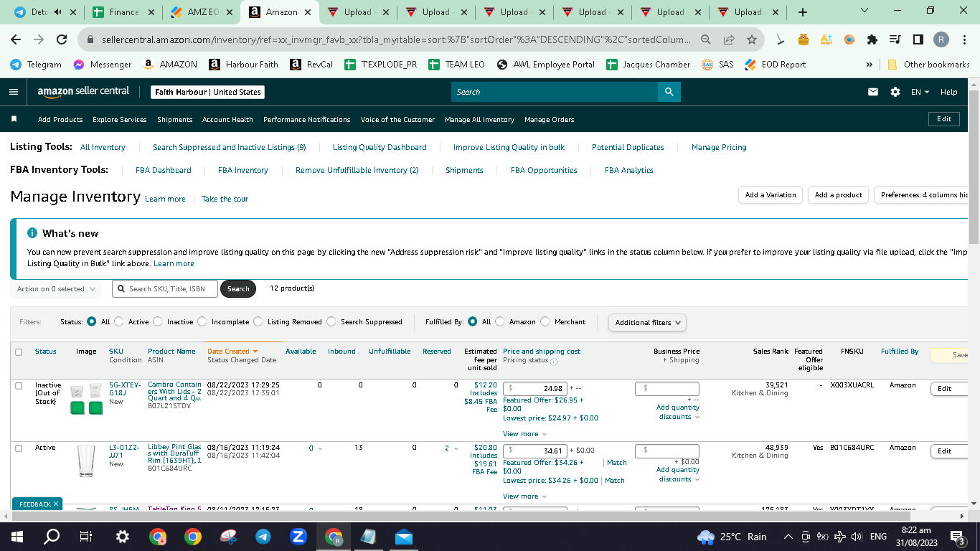Select the Incomplete status filter
The width and height of the screenshot is (980, 551).
click(202, 322)
